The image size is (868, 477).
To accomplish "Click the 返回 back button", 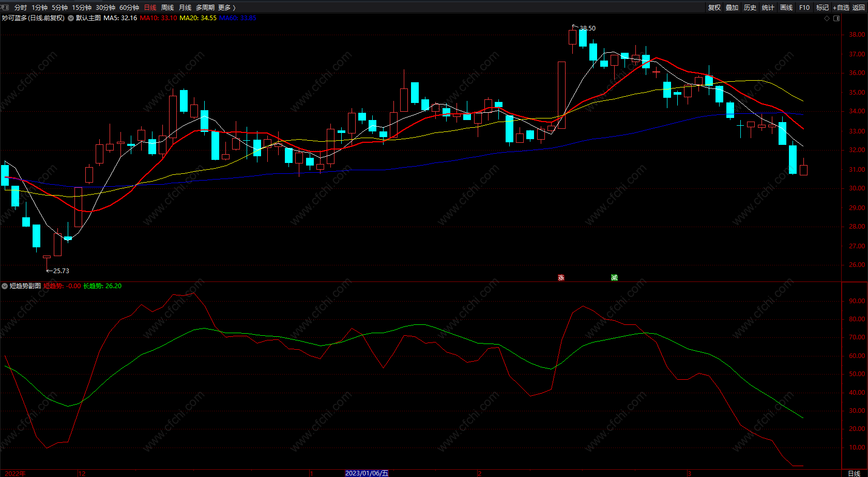I will pyautogui.click(x=859, y=7).
